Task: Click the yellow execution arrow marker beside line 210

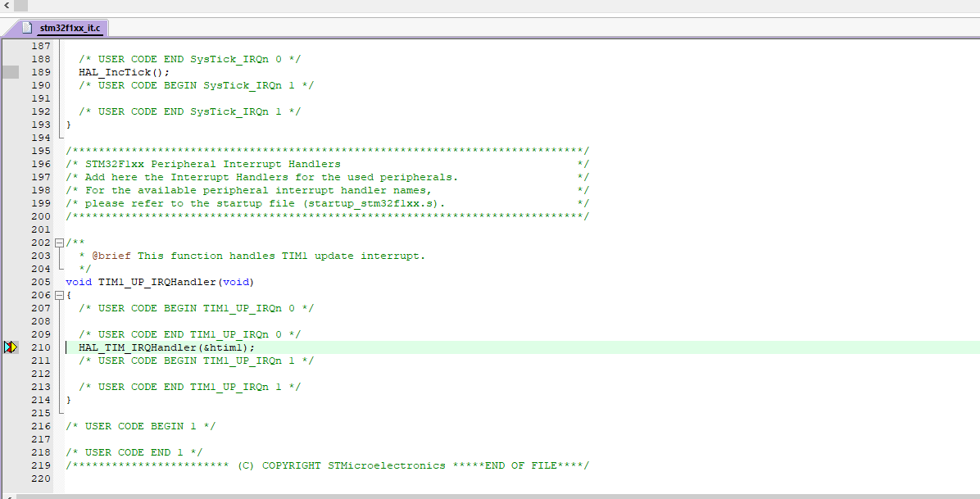Action: click(11, 347)
